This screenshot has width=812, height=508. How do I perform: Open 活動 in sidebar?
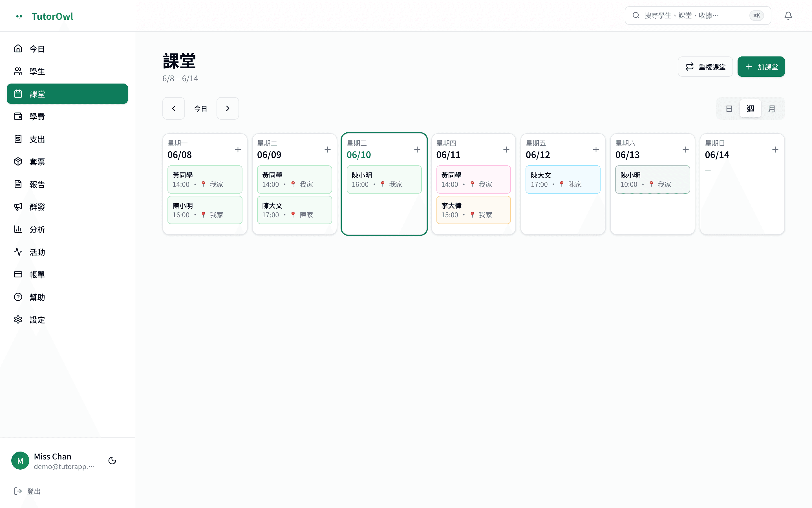pos(67,252)
